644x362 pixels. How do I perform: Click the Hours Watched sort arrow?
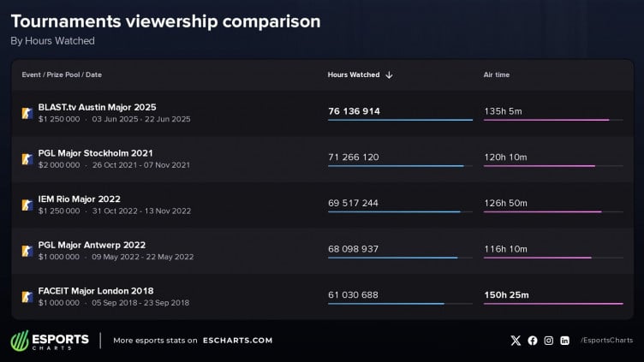coord(389,74)
